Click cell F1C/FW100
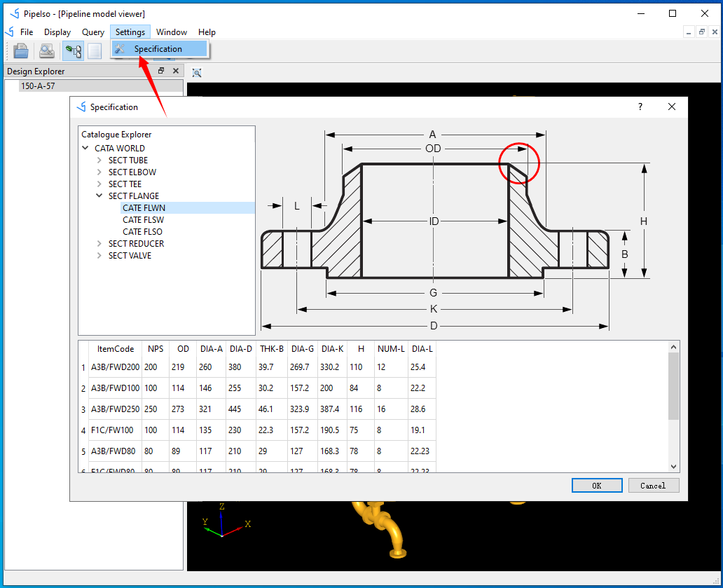 pos(116,430)
